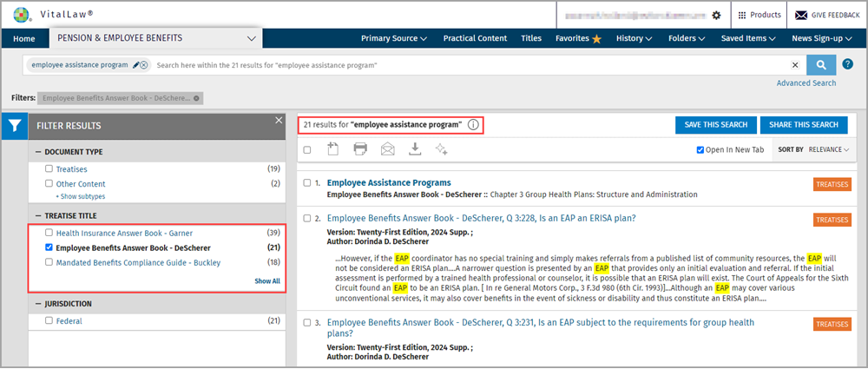Viewport: 868px width, 369px height.
Task: Download selected results icon
Action: (415, 148)
